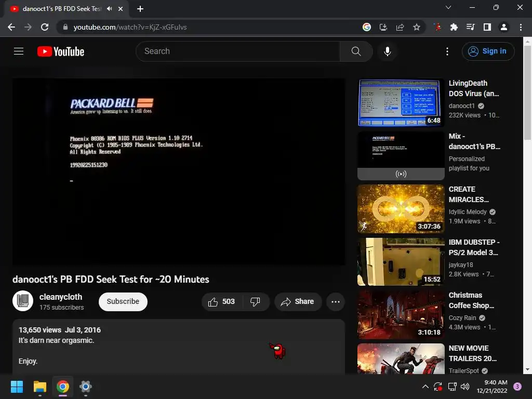Open IBM DUBSTEP PS/2 Model video thumbnail
The width and height of the screenshot is (532, 399).
pos(401,262)
